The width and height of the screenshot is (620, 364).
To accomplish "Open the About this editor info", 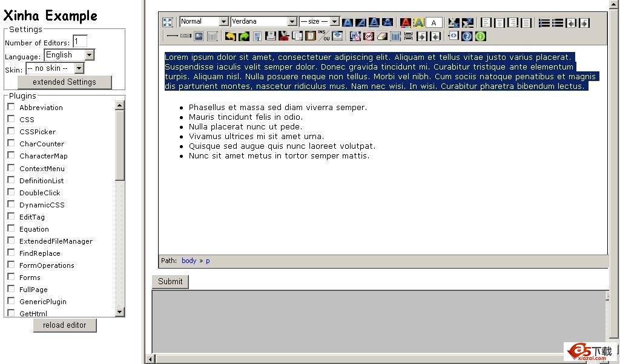I will (480, 36).
